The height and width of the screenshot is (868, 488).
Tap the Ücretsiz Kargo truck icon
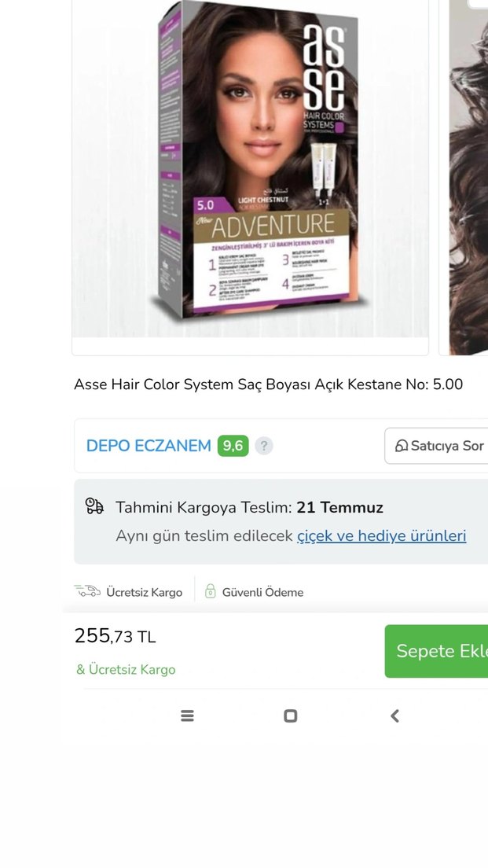(87, 591)
